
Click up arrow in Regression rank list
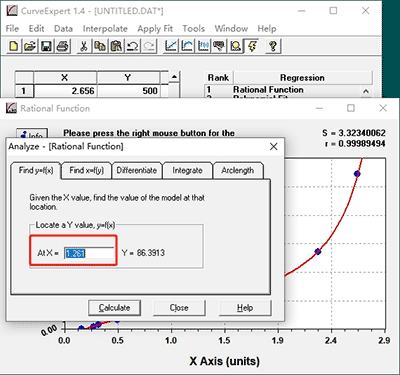point(366,91)
